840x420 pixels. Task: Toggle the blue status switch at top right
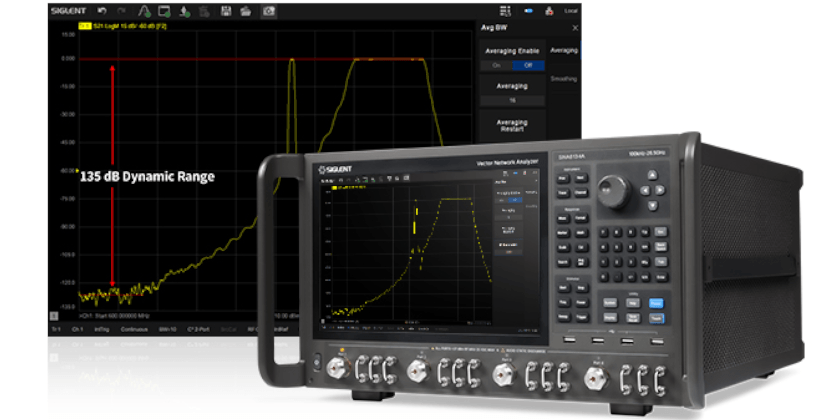point(530,10)
